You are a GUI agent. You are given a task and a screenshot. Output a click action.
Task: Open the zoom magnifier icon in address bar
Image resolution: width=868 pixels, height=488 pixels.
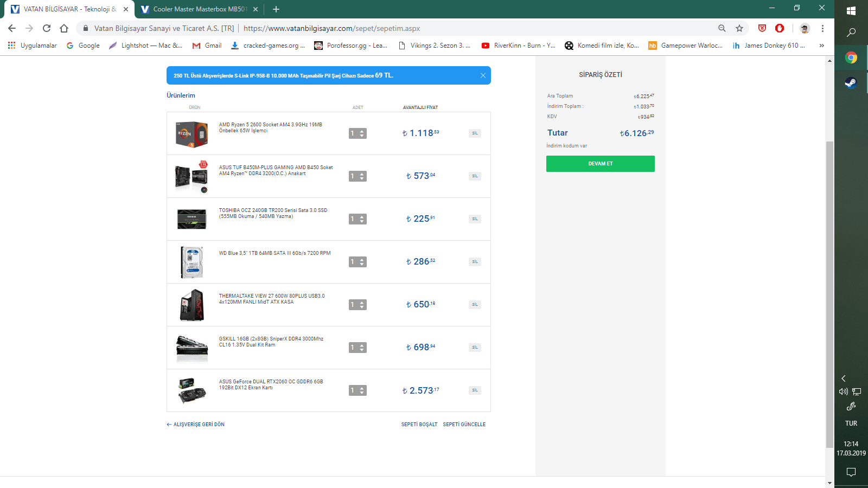[722, 28]
